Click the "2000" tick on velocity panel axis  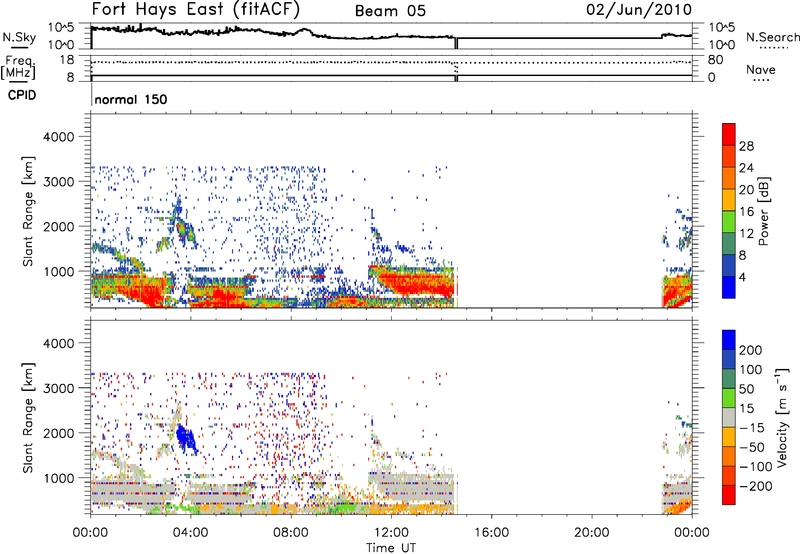[x=58, y=433]
